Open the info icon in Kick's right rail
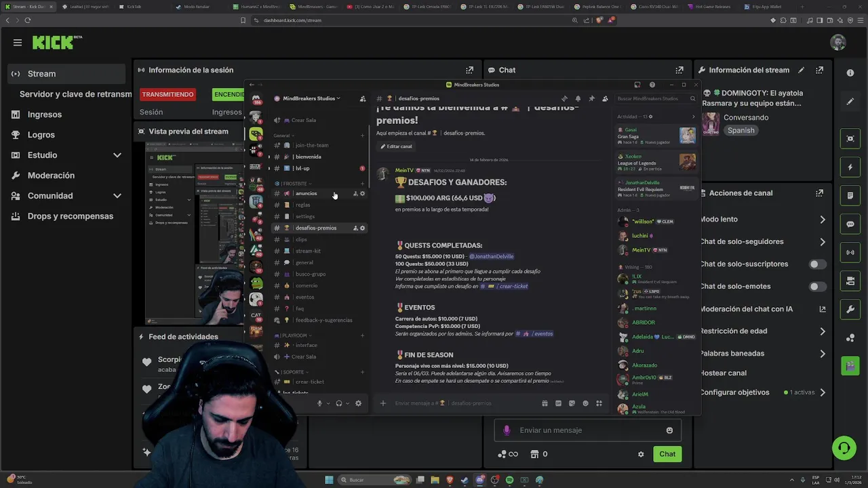Image resolution: width=868 pixels, height=488 pixels. [x=850, y=73]
